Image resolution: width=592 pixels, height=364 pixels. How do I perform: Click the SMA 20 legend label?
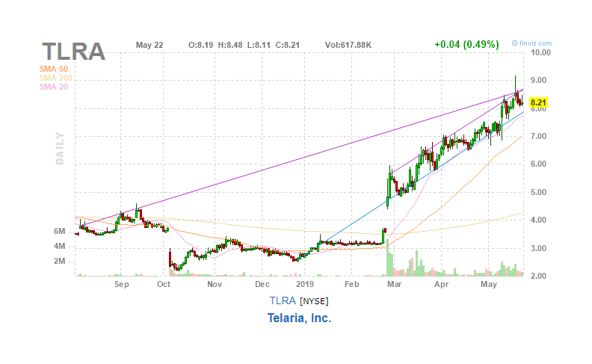54,87
